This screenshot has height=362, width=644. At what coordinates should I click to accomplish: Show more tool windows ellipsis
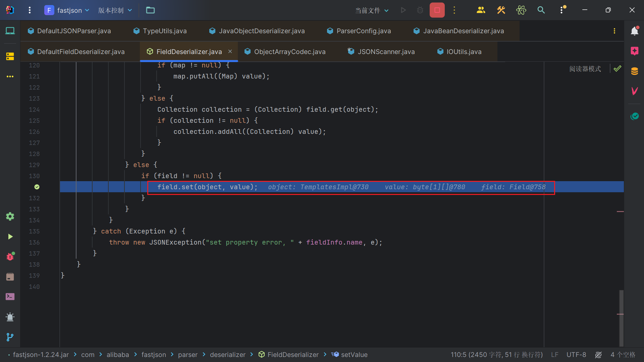coord(10,76)
